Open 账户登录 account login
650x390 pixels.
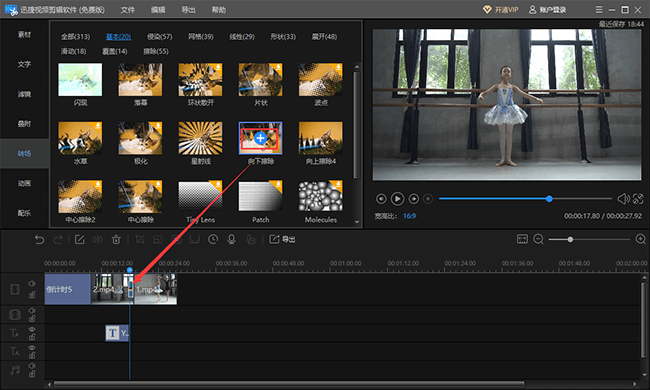(547, 9)
